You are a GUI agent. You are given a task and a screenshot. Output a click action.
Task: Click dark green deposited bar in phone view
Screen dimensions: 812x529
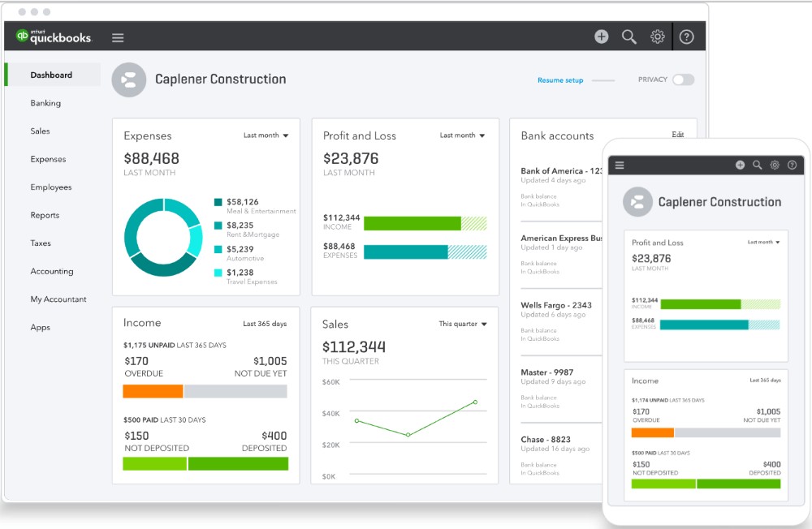[738, 484]
